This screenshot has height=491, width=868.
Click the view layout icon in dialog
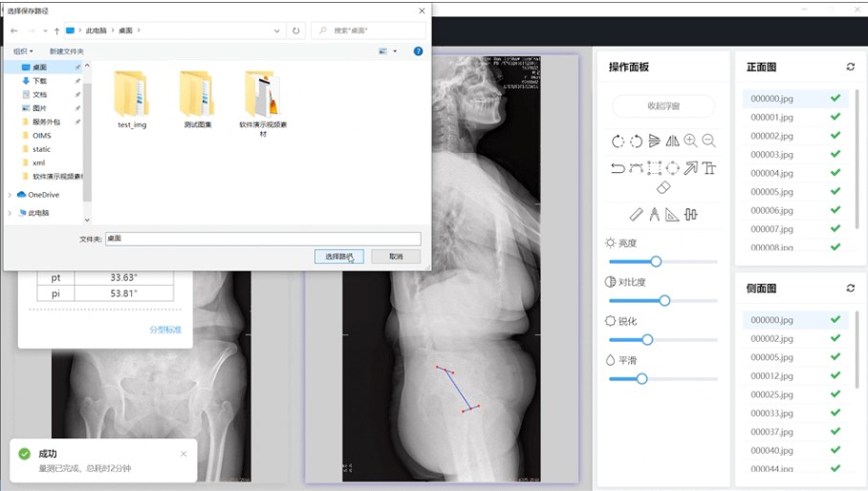pos(383,51)
